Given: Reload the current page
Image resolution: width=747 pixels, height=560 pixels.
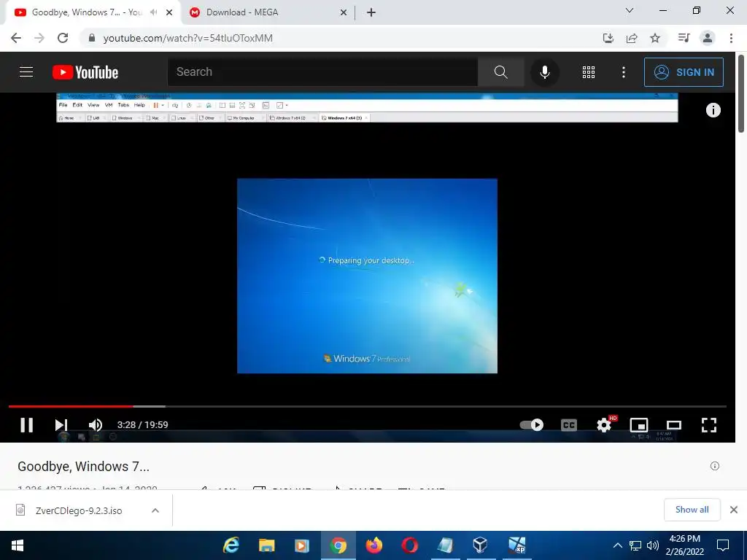Looking at the screenshot, I should 63,38.
